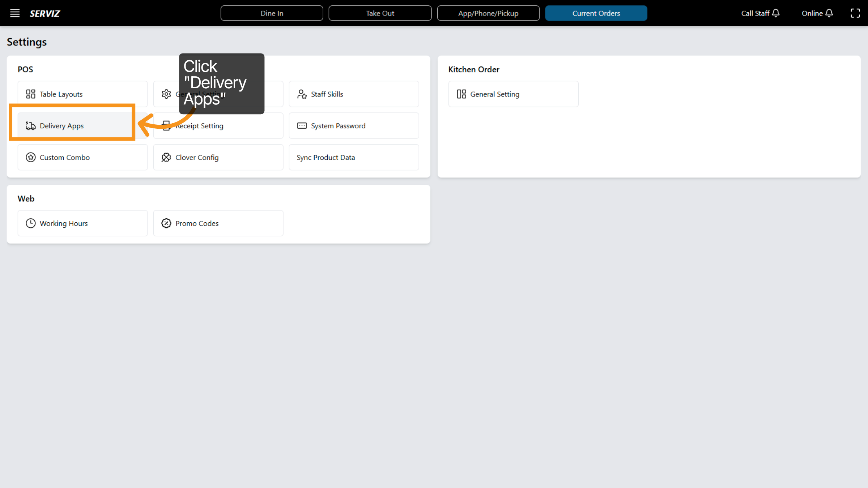868x488 pixels.
Task: Click the System Password keypad icon
Action: click(302, 125)
